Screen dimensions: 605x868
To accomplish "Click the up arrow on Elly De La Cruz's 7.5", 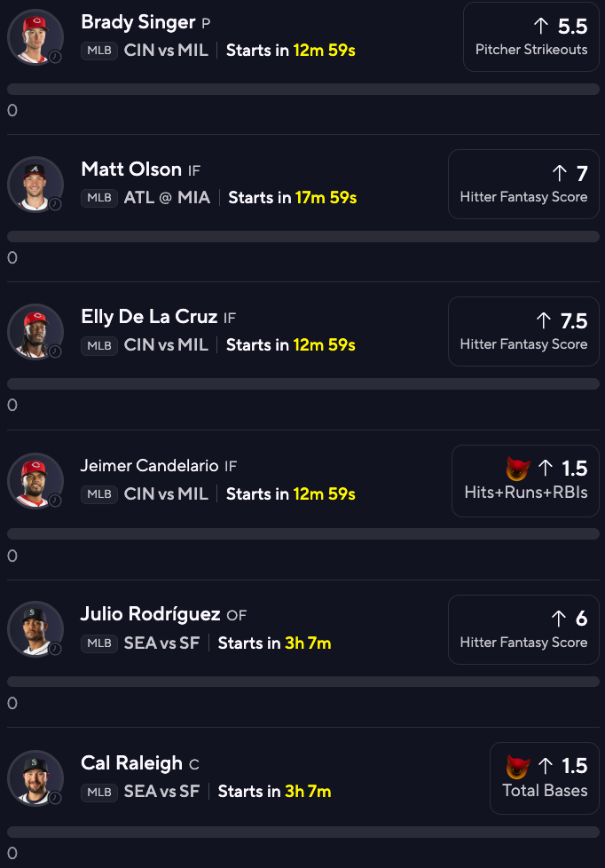I will tap(544, 320).
